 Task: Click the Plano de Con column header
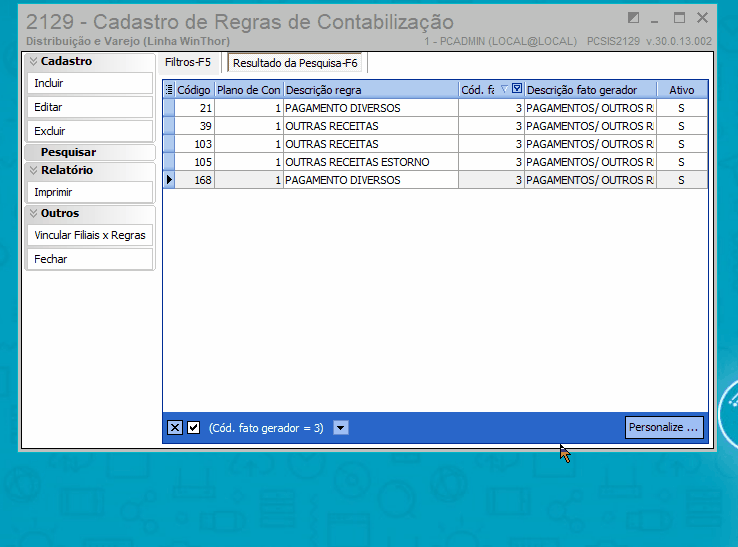(249, 90)
